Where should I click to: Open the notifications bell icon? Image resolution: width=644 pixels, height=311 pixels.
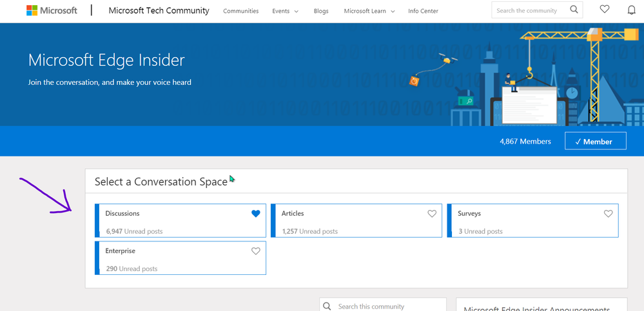[632, 10]
